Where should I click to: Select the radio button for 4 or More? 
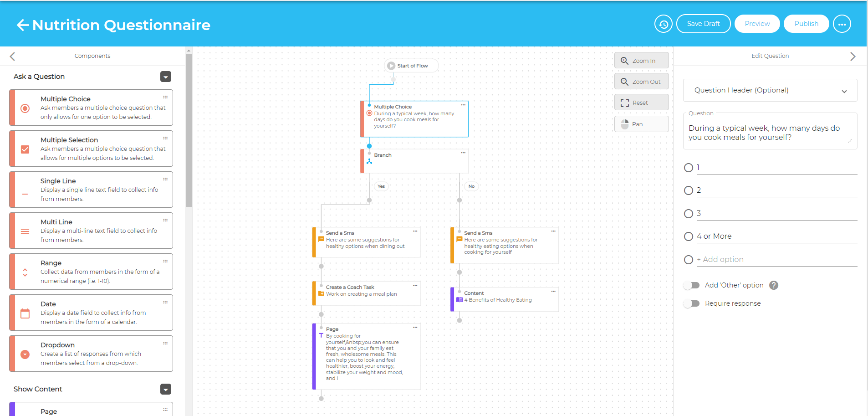[x=689, y=236]
